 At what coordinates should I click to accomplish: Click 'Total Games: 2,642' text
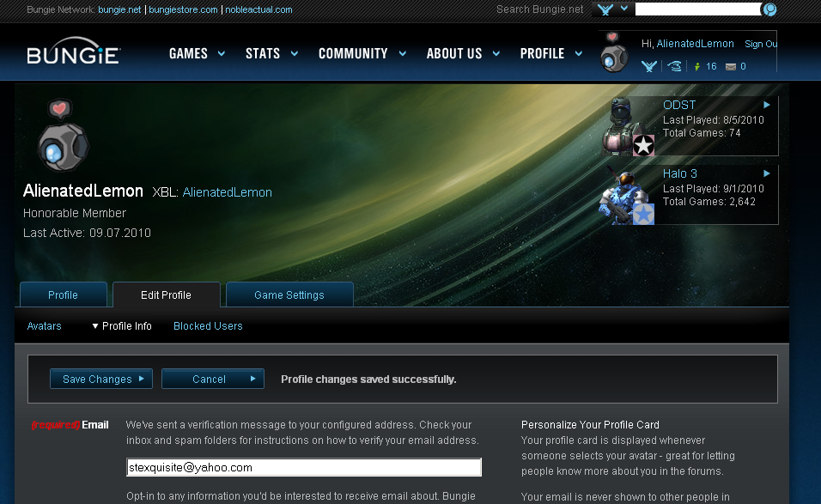[709, 202]
